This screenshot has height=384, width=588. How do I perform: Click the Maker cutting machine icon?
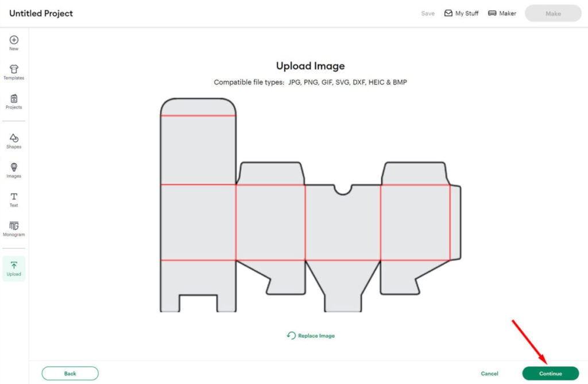tap(492, 13)
